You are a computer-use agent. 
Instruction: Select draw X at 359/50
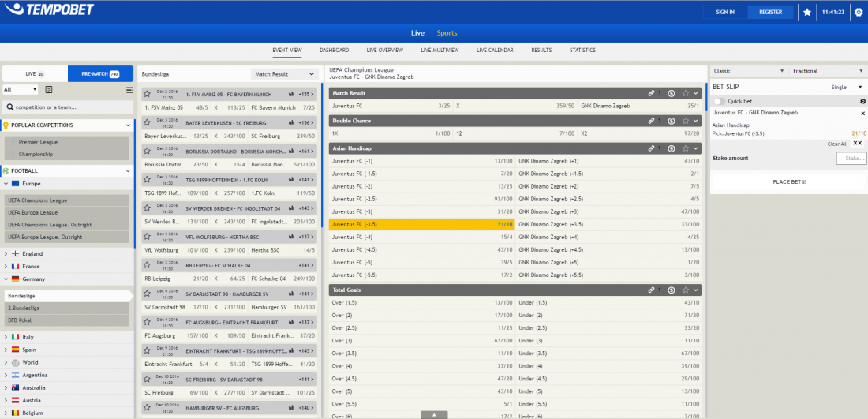[514, 105]
